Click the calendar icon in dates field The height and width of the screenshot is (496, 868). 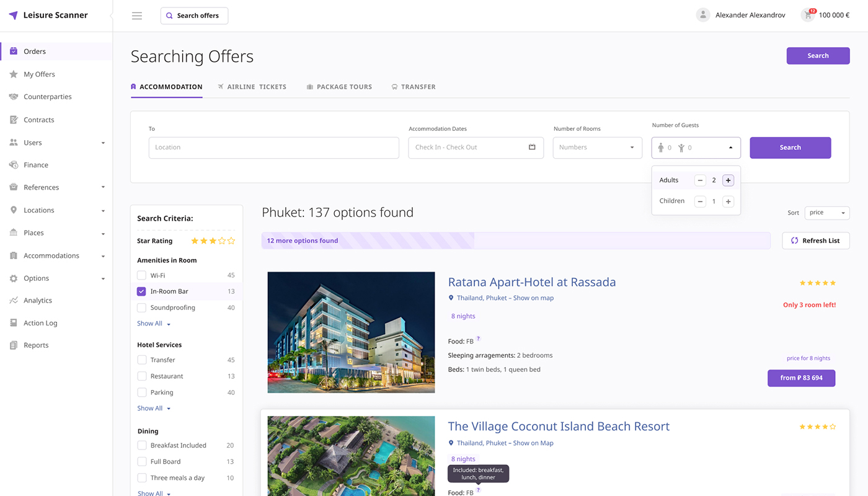point(532,148)
